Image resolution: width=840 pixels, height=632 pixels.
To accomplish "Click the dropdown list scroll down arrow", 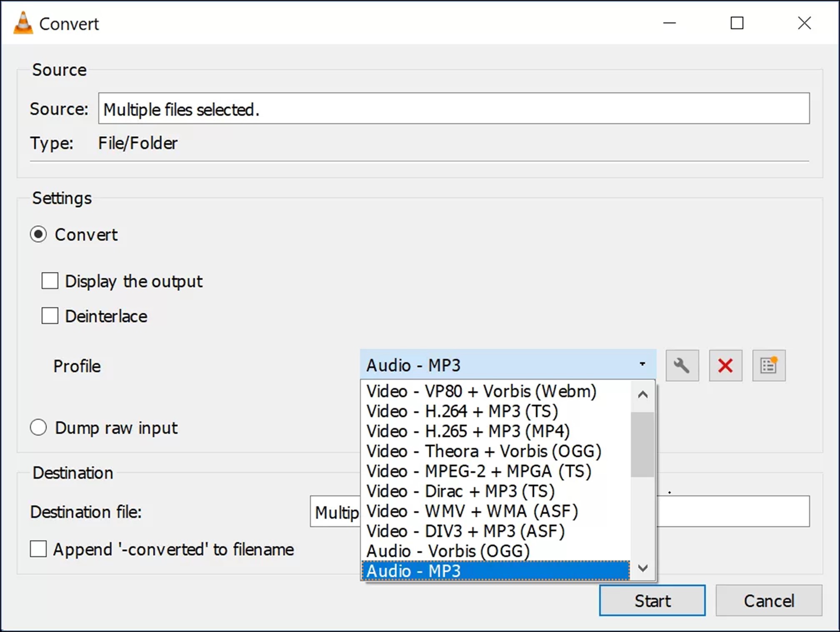I will (x=642, y=568).
